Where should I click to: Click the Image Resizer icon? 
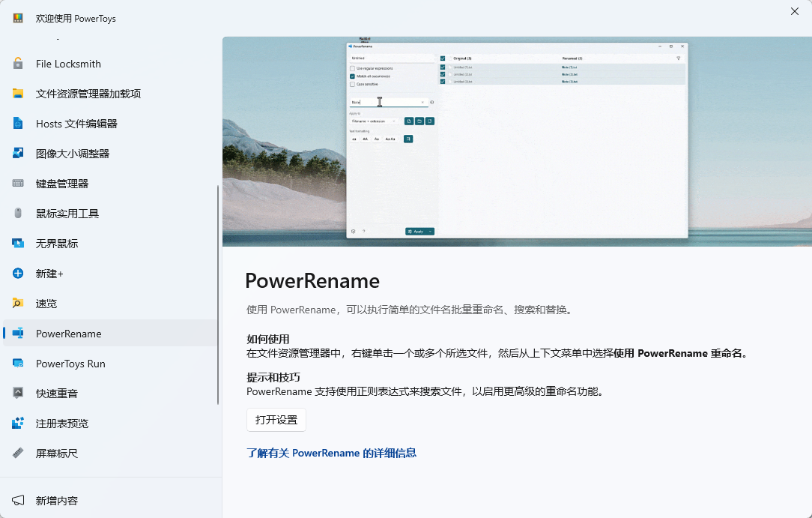pos(18,154)
